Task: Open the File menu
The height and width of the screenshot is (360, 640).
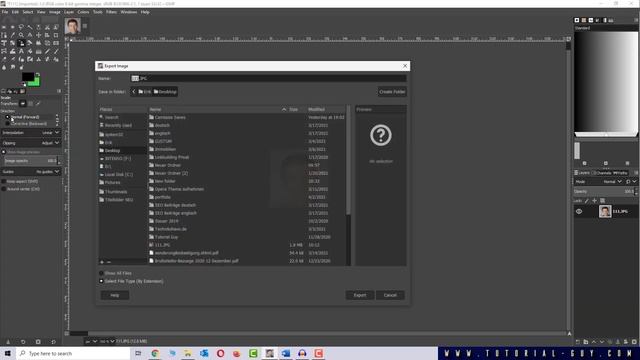Action: (5, 12)
